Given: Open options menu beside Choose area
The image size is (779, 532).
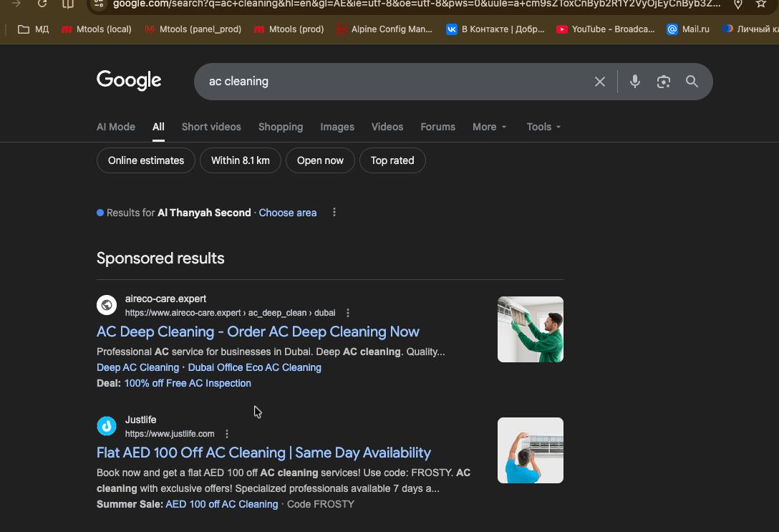Looking at the screenshot, I should [334, 213].
